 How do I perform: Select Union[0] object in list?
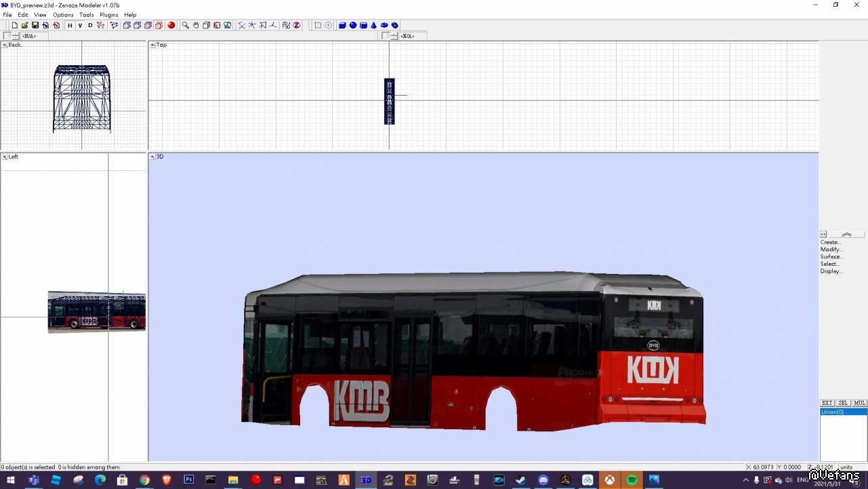(x=844, y=412)
